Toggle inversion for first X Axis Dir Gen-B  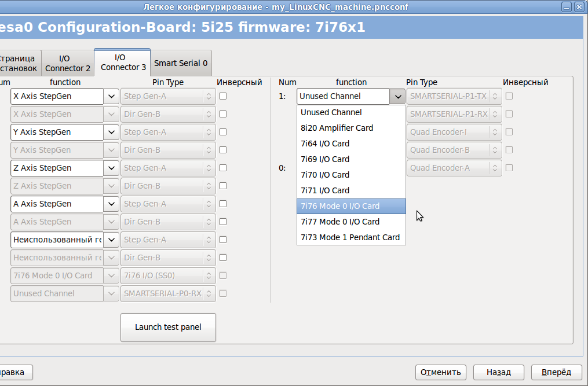click(x=223, y=115)
